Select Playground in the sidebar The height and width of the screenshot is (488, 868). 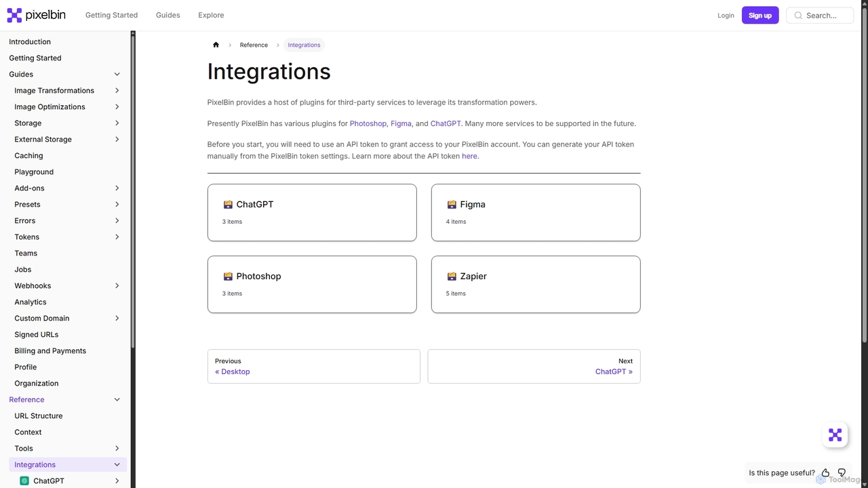34,172
